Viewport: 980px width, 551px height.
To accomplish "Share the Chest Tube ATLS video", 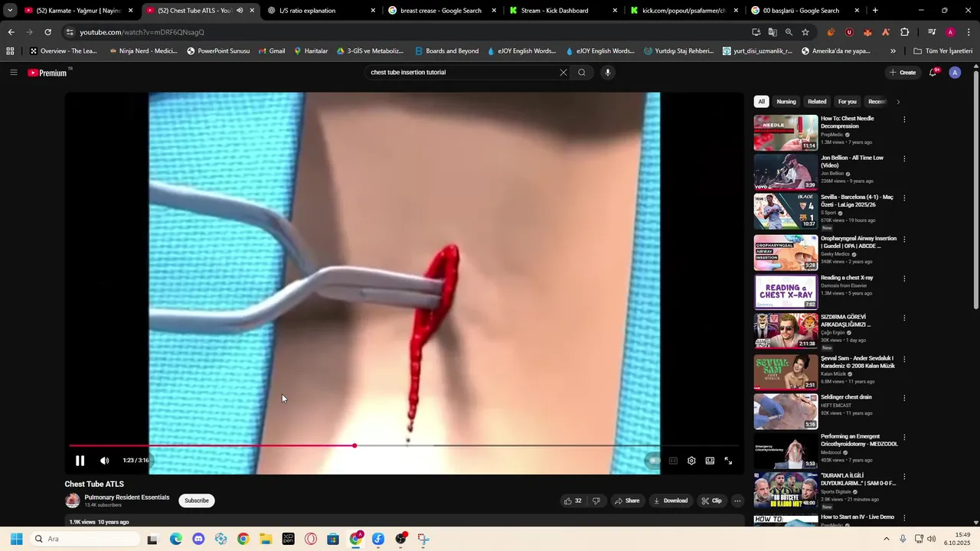I will click(x=626, y=500).
